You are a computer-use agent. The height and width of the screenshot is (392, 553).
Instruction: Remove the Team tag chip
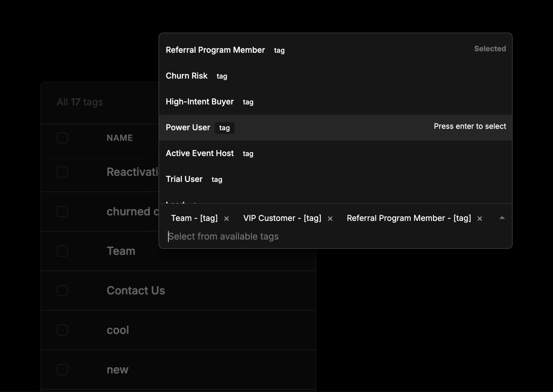[226, 219]
